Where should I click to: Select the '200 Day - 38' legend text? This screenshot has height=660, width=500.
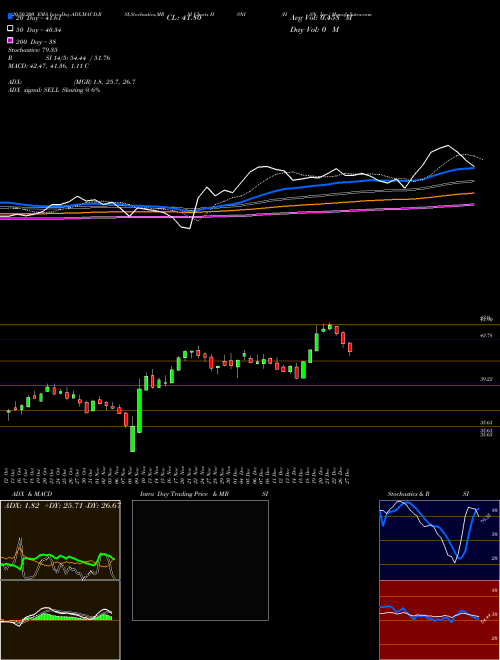(x=36, y=42)
